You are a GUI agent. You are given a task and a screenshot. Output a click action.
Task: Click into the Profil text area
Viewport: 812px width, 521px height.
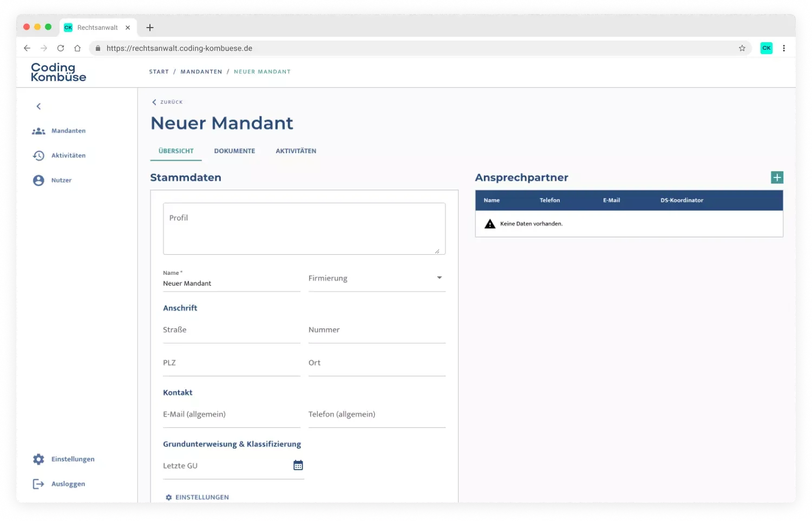304,229
